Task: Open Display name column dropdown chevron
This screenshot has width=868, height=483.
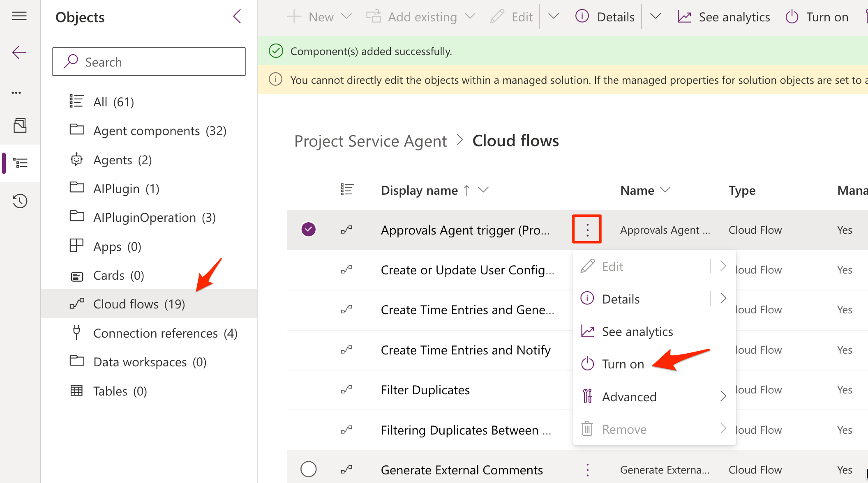Action: pos(483,190)
